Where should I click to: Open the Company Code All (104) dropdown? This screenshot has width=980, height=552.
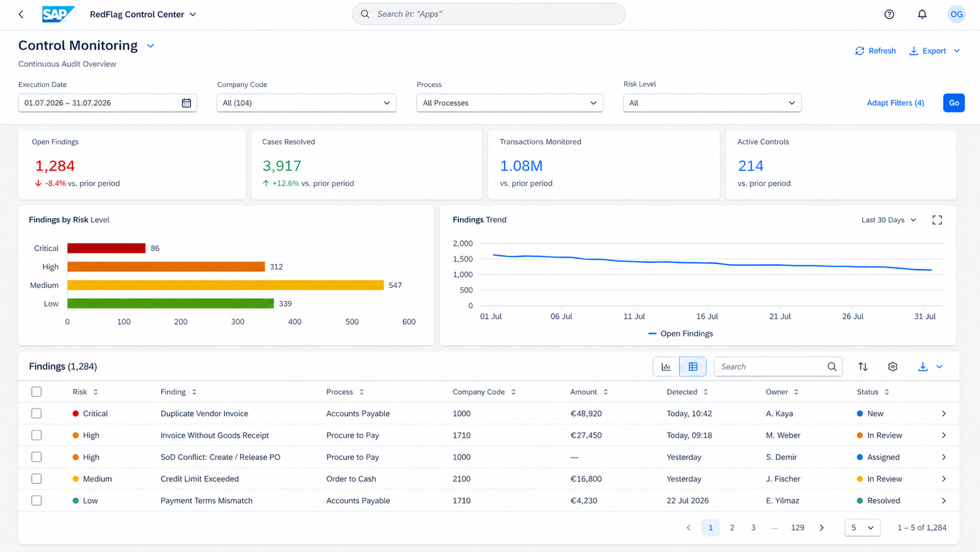[307, 103]
